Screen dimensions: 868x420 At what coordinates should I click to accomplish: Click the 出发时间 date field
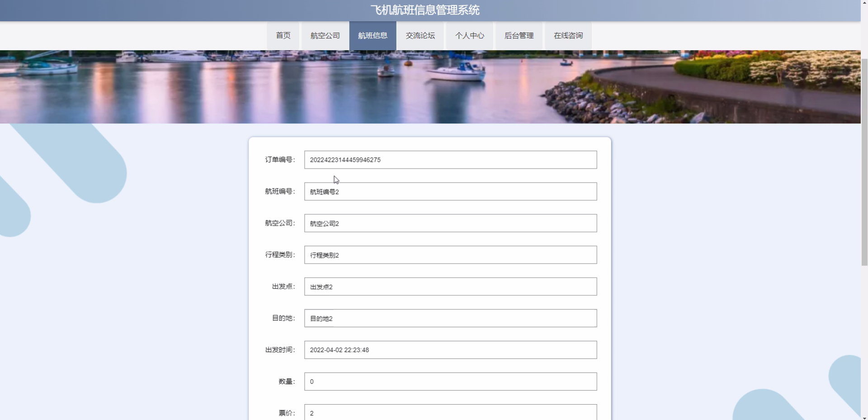[x=450, y=349]
